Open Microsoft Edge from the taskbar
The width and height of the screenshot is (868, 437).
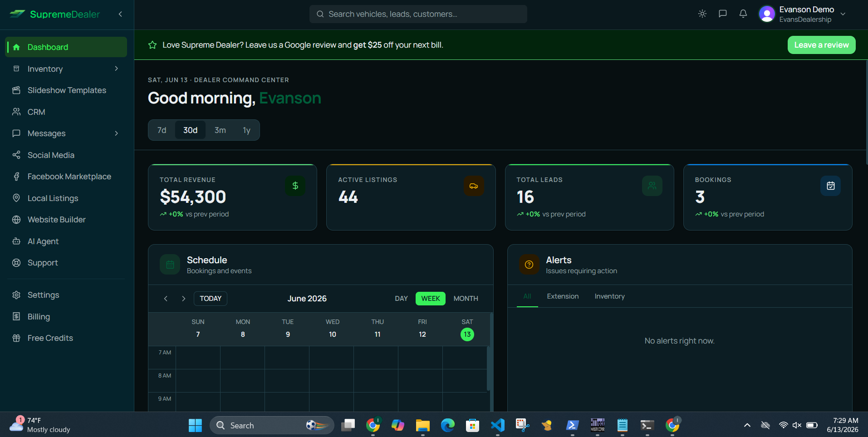click(447, 425)
